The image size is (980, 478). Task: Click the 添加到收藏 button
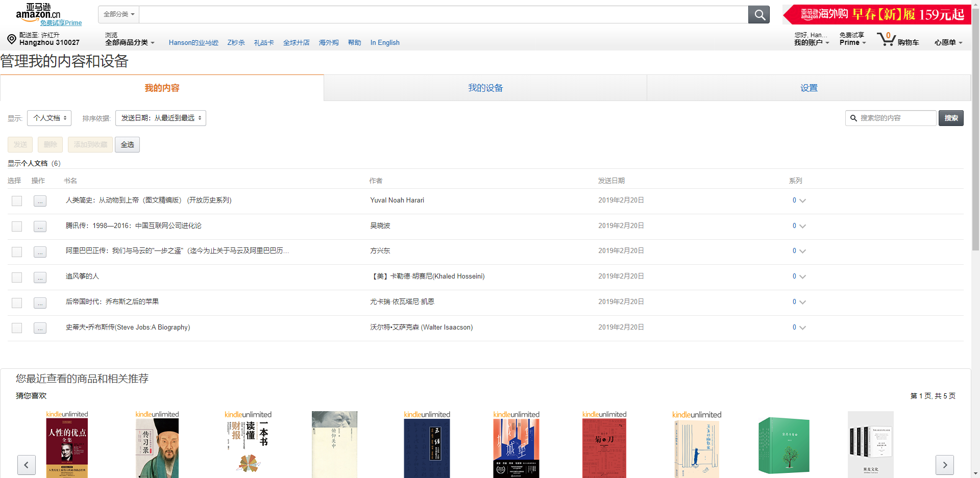[x=90, y=144]
